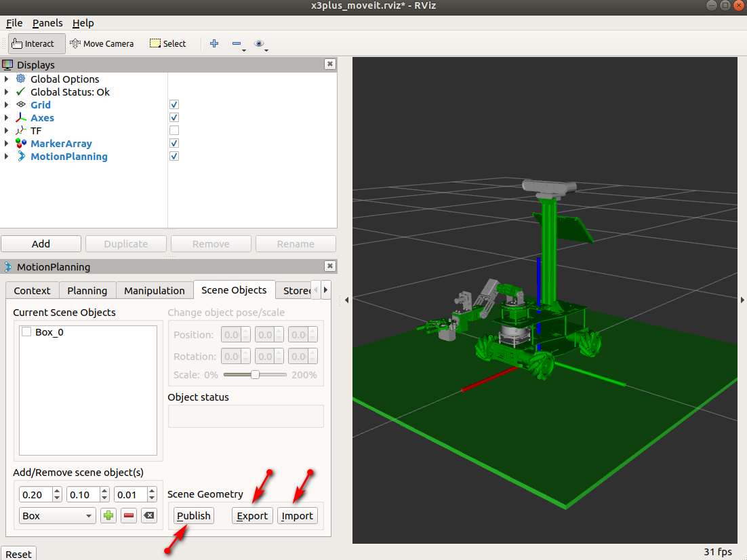Click the TF display icon
747x560 pixels.
[21, 130]
